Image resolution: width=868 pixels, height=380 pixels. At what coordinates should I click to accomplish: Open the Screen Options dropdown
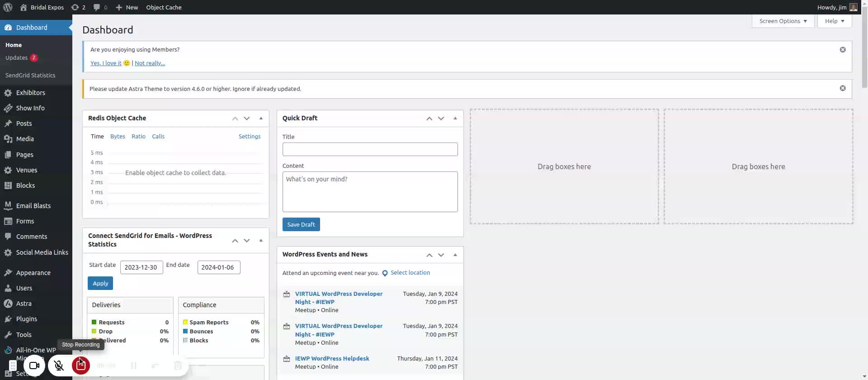pyautogui.click(x=783, y=21)
